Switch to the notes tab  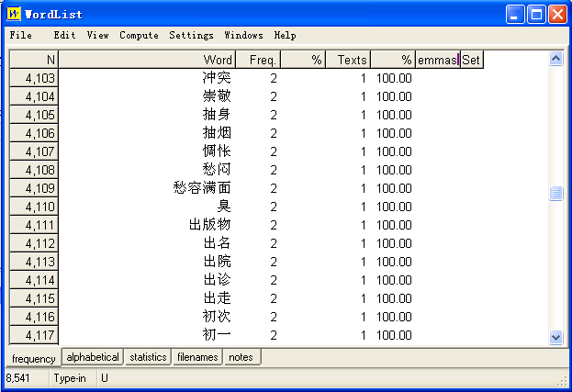(241, 357)
